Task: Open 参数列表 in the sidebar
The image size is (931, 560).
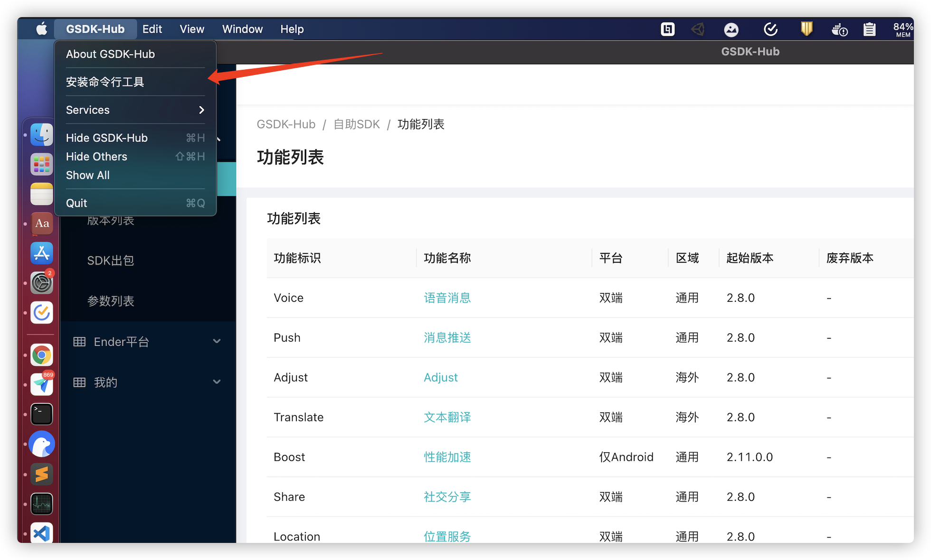Action: pos(110,301)
